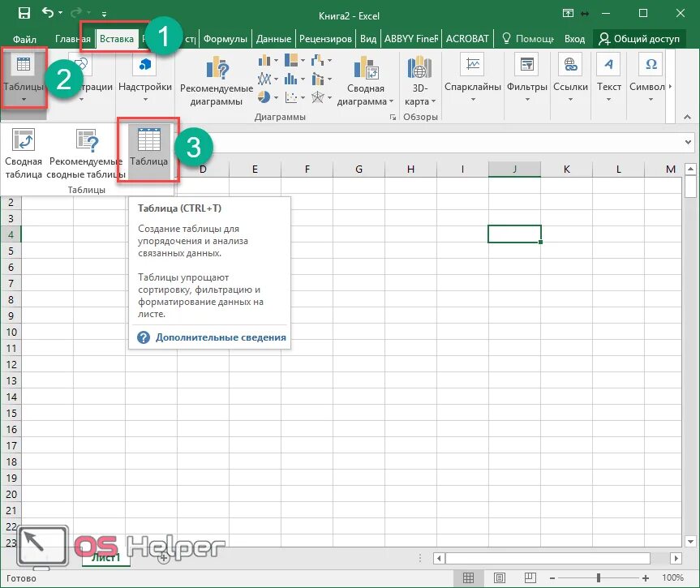This screenshot has width=700, height=588.
Task: Click the vertical scrollbar down arrow
Action: point(690,542)
